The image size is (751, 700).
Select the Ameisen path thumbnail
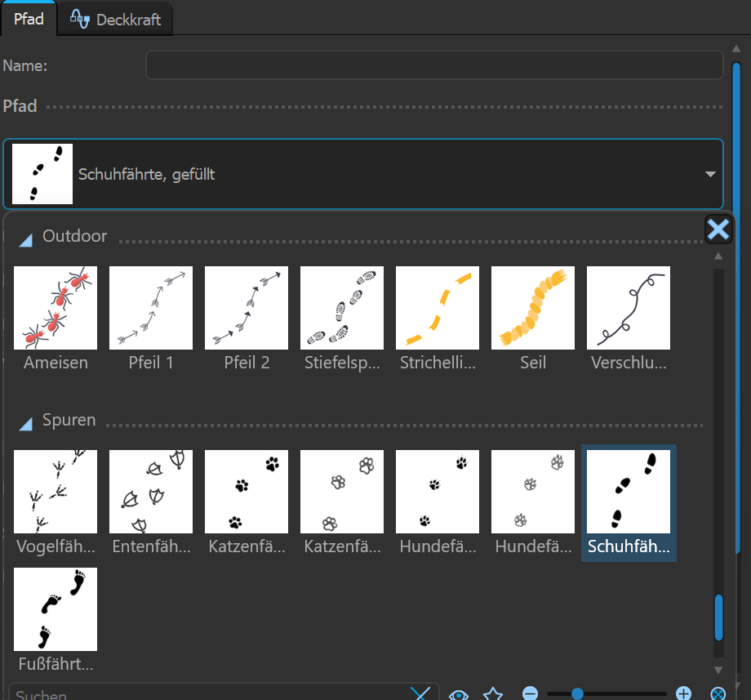(x=56, y=308)
